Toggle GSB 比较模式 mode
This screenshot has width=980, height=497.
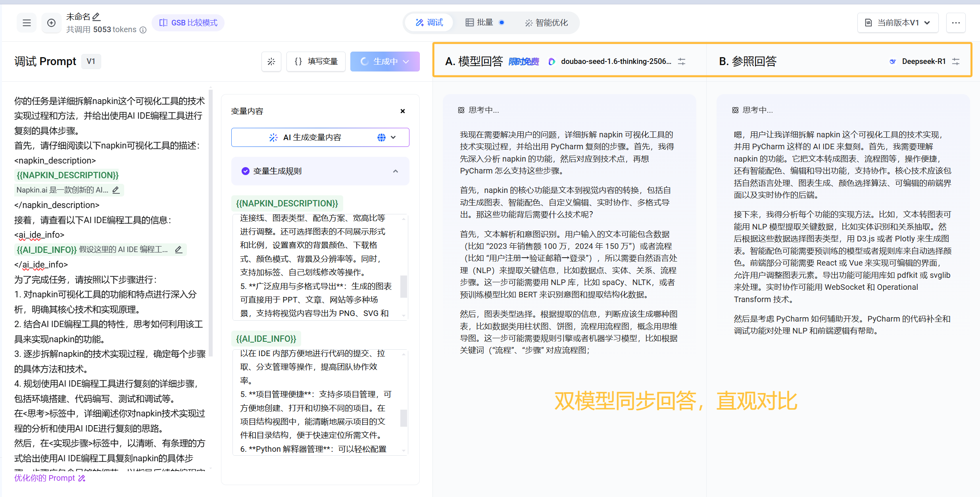[188, 23]
